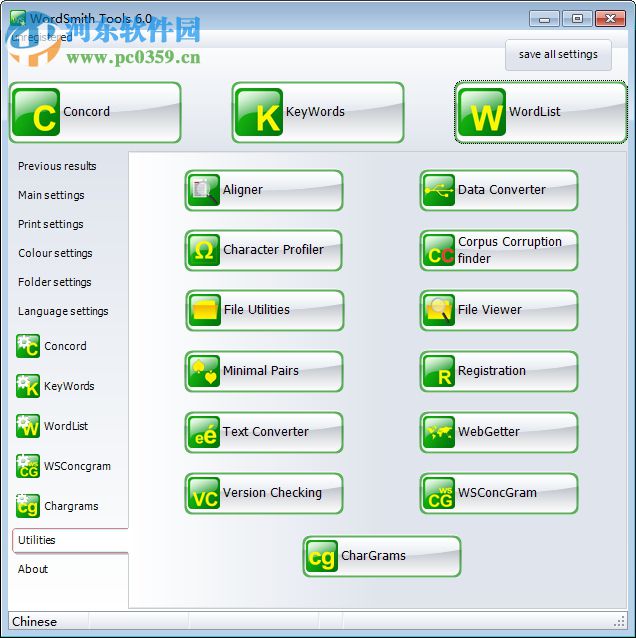Open the Print settings tab
The width and height of the screenshot is (636, 638).
tap(50, 224)
